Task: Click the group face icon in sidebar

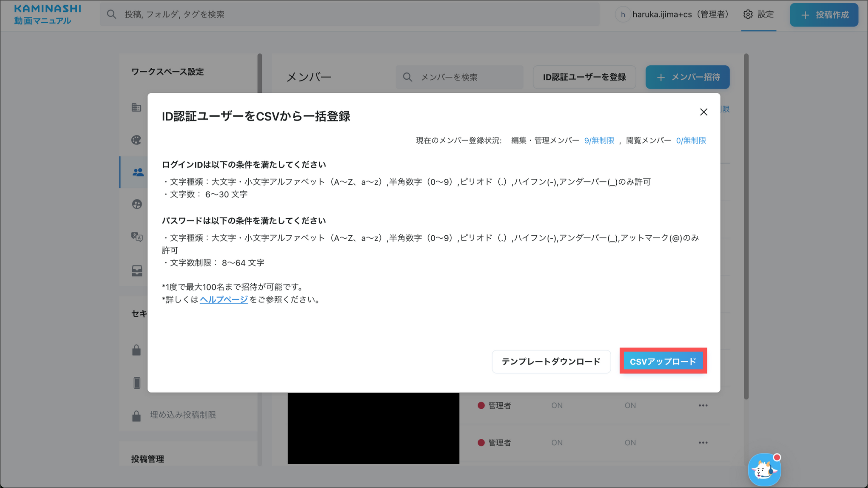Action: [136, 204]
